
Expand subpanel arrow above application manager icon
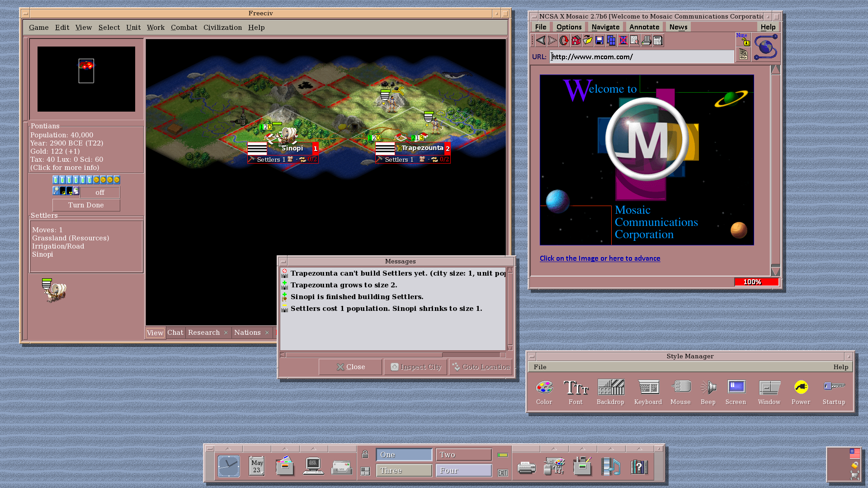582,449
